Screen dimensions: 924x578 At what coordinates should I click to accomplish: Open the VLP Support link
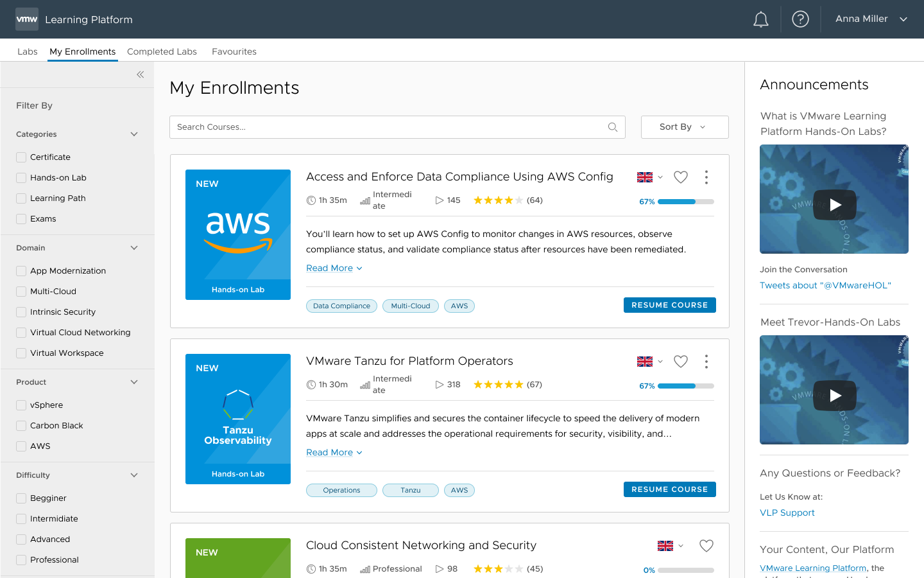coord(787,512)
